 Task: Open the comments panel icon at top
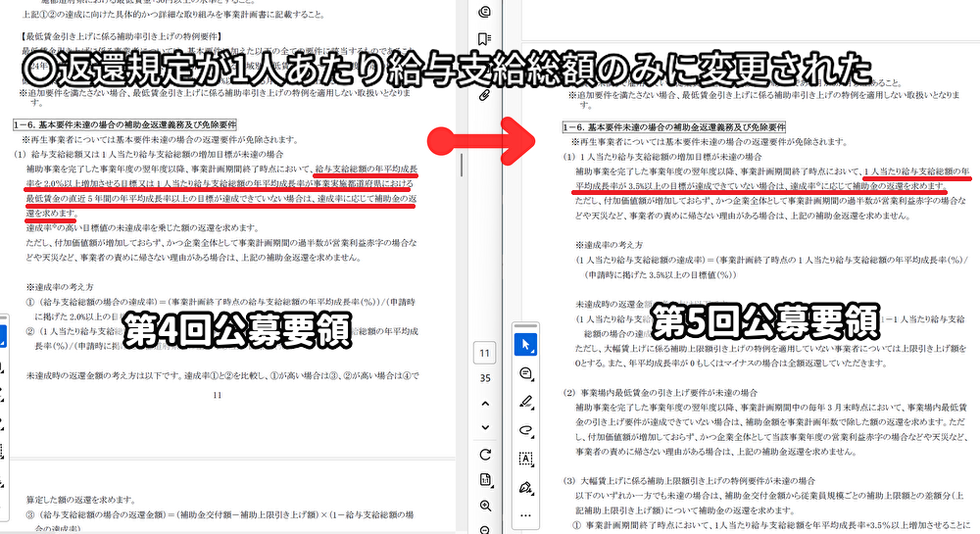(x=484, y=12)
